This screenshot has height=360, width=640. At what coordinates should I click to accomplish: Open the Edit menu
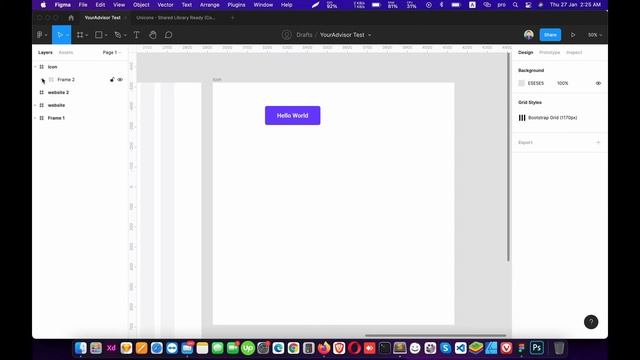tap(100, 5)
